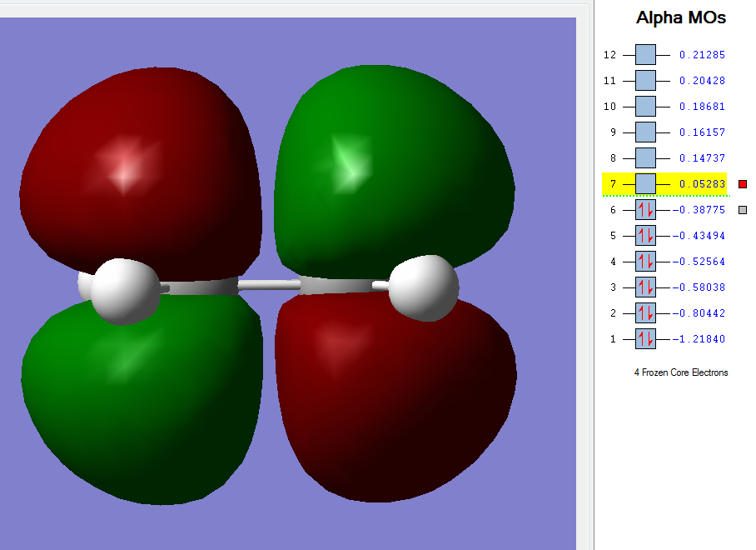Viewport: 756px width, 550px height.
Task: Select the MO 11 orbital box
Action: tap(645, 81)
